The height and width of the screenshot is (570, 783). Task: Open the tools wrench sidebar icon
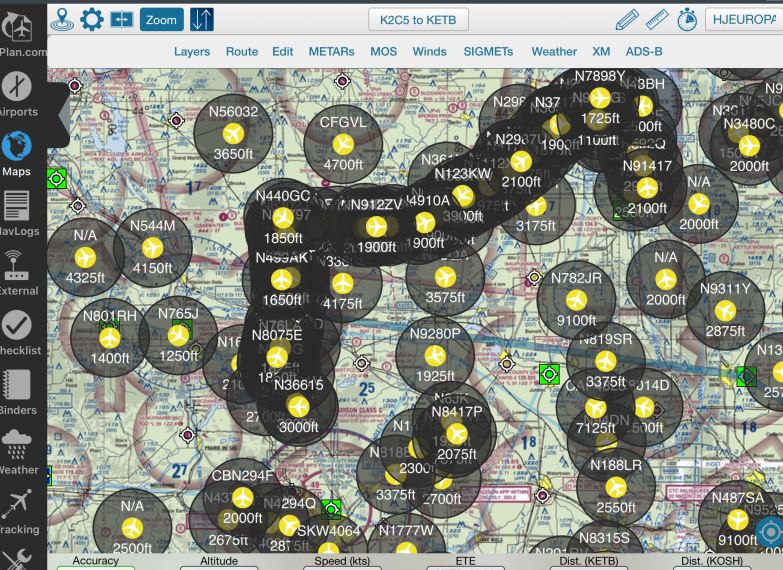[18, 559]
